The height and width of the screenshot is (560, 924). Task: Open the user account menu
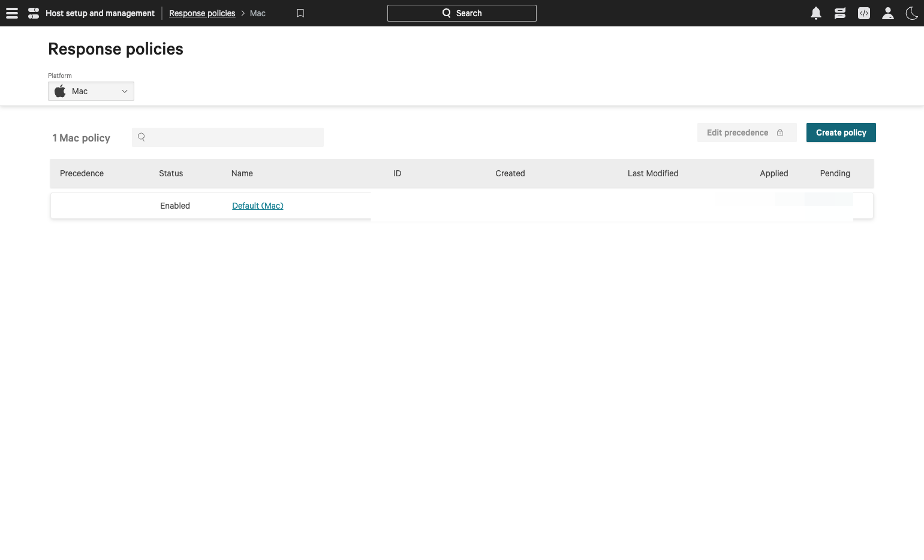[x=887, y=13]
